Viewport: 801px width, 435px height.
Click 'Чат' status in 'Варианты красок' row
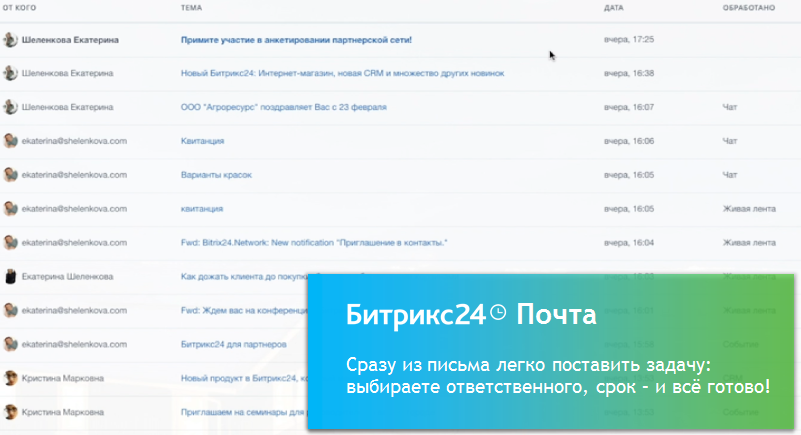(x=730, y=175)
